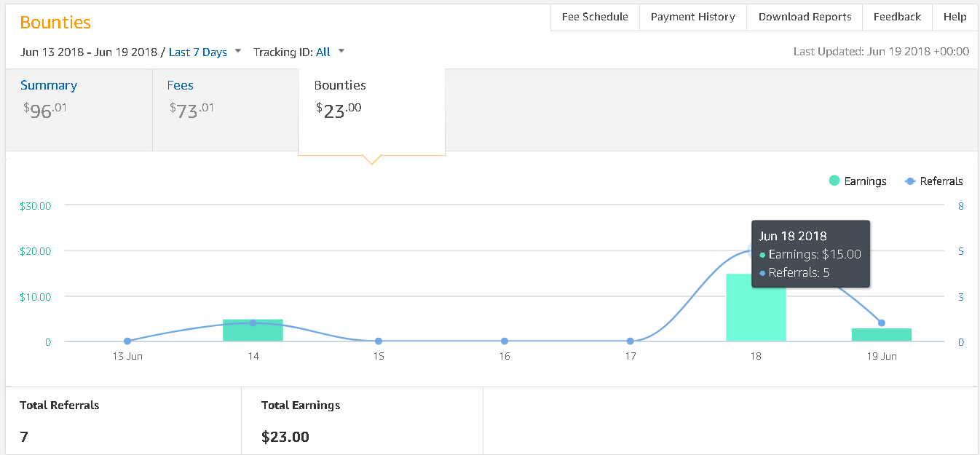980x455 pixels.
Task: Open the Help tab
Action: pos(955,17)
